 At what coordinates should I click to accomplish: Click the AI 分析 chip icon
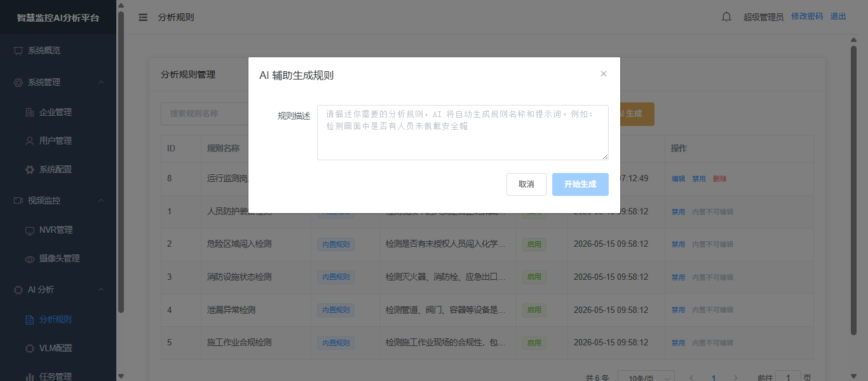[x=18, y=289]
